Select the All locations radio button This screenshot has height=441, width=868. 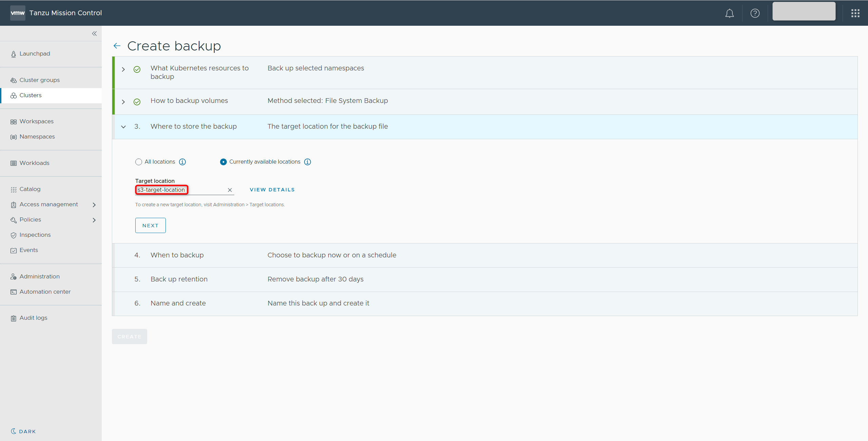tap(138, 162)
